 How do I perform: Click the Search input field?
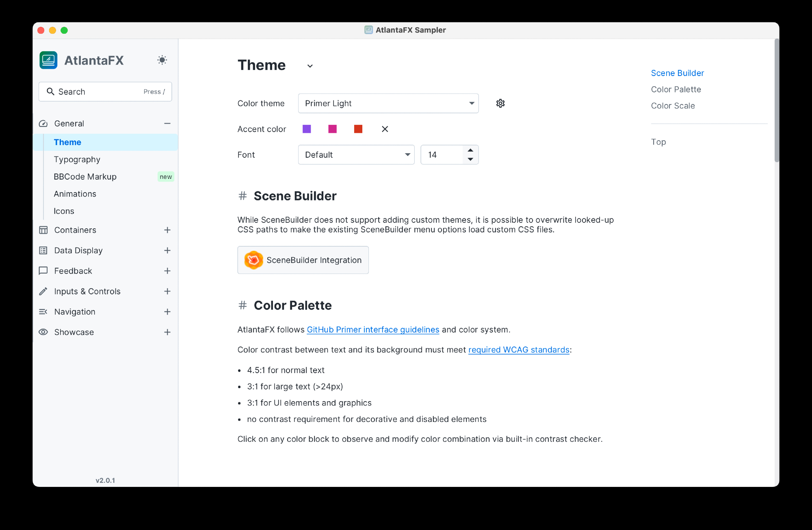tap(105, 92)
